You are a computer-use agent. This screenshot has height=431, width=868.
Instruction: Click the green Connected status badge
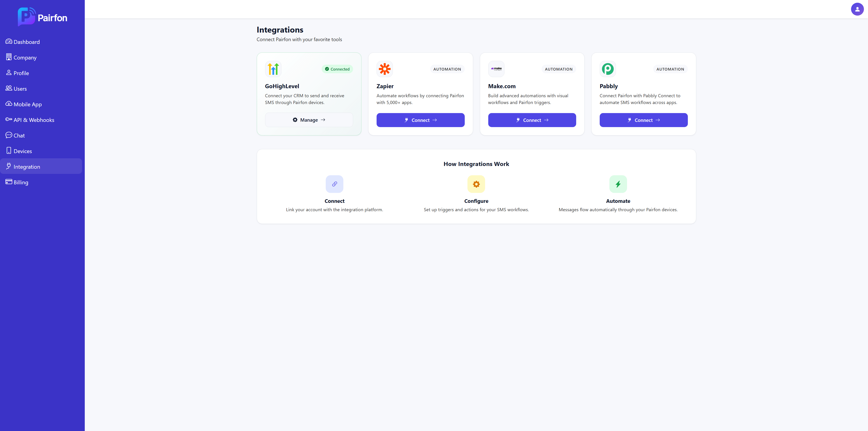click(337, 69)
